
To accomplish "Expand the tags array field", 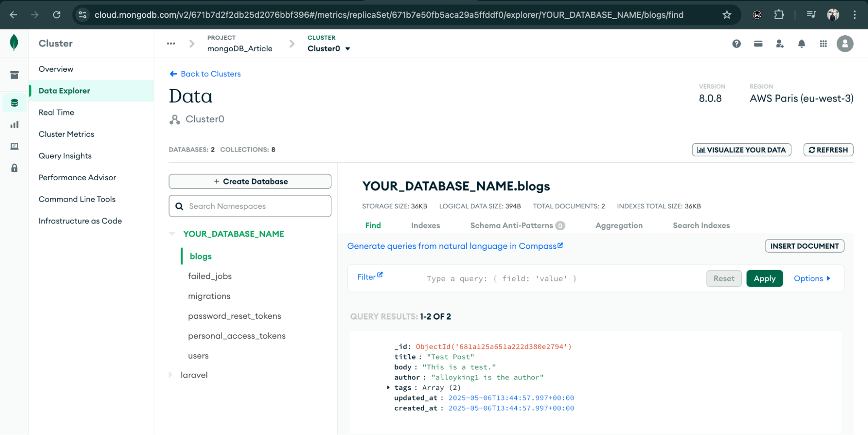I will 388,387.
